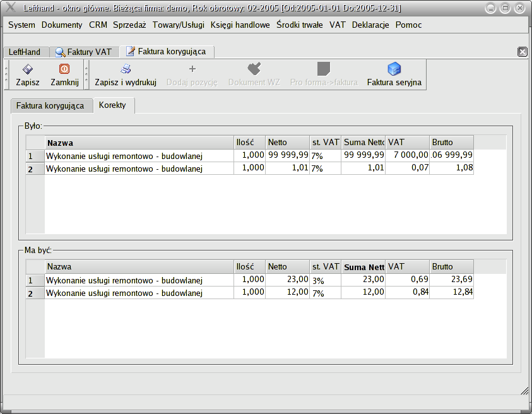Close the current tab with X button
The image size is (532, 414).
point(522,52)
